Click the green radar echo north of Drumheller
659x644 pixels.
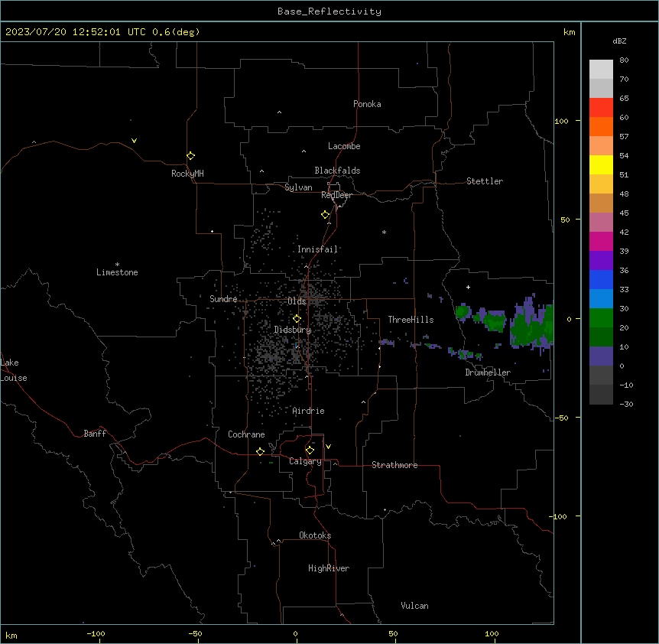[x=494, y=321]
